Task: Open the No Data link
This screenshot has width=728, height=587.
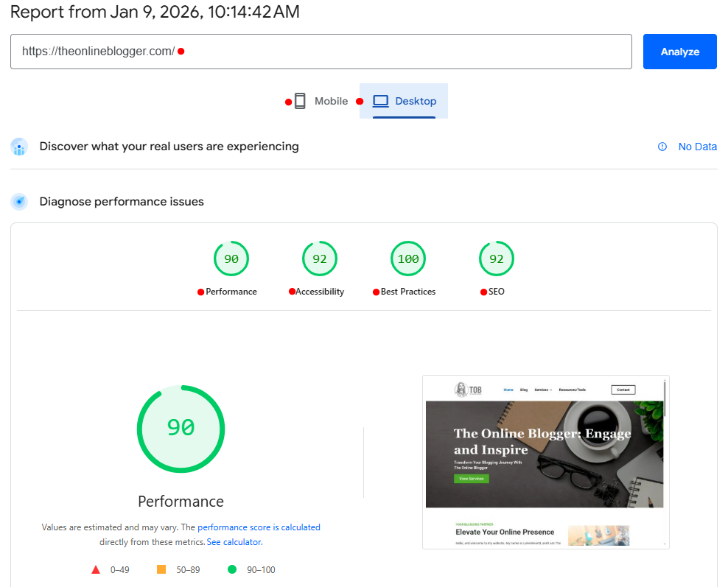Action: coord(697,147)
